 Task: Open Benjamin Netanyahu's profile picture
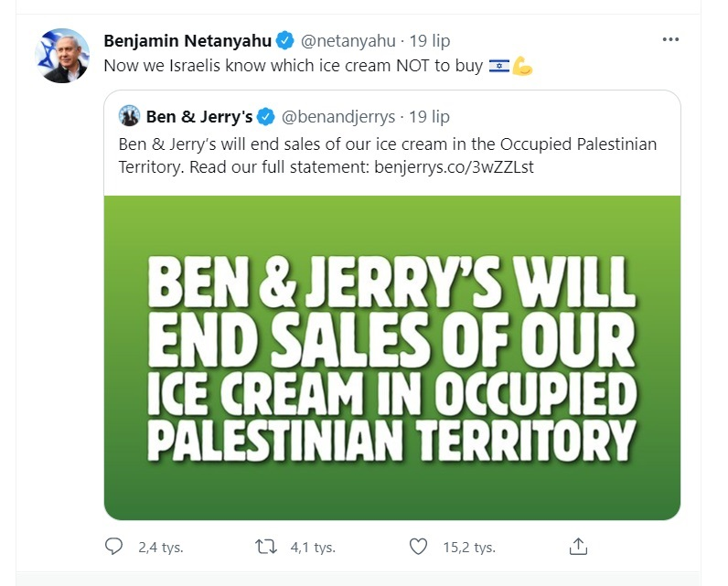(x=62, y=55)
